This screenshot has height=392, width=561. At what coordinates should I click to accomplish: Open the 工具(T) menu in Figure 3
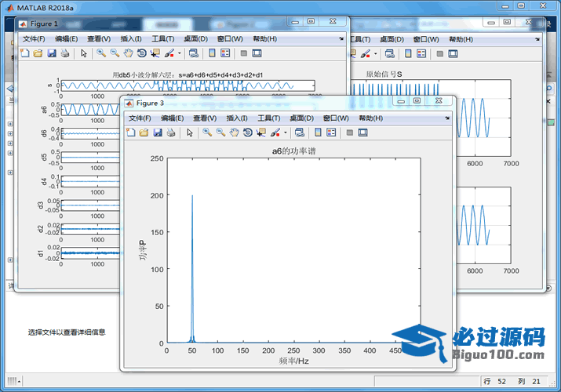tap(269, 118)
